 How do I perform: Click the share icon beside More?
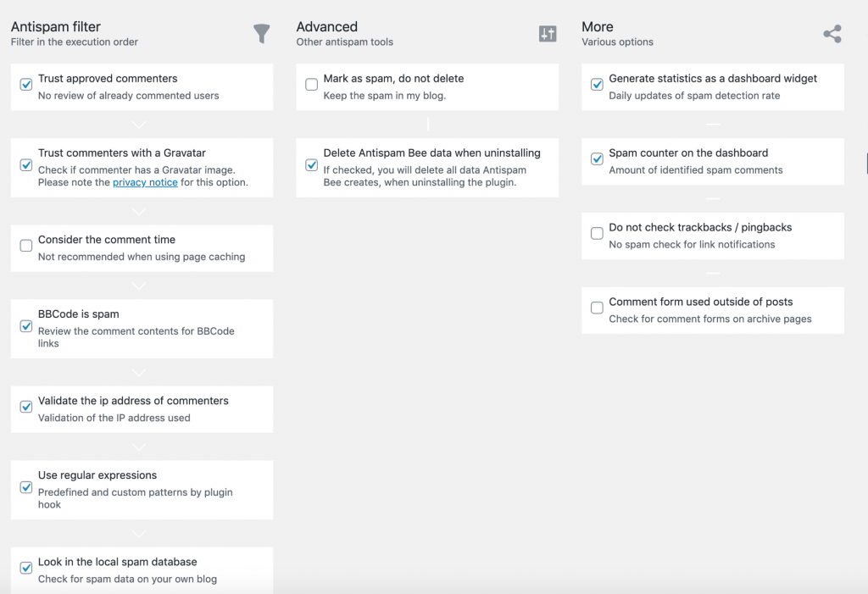coord(832,34)
